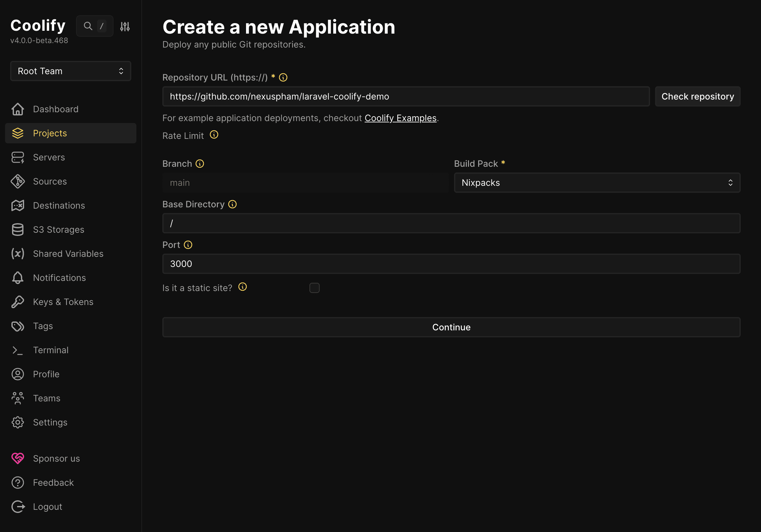This screenshot has height=532, width=761.
Task: Navigate to Sources
Action: [50, 181]
